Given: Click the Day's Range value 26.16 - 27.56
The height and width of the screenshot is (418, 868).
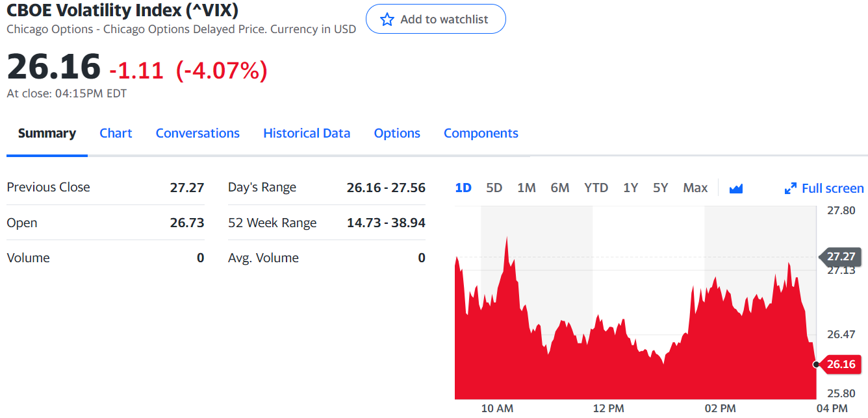Looking at the screenshot, I should 386,188.
